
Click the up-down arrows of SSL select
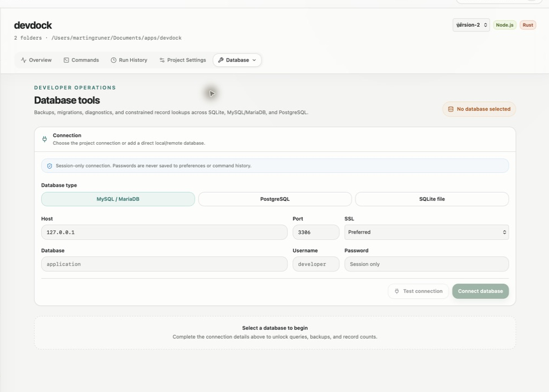504,232
